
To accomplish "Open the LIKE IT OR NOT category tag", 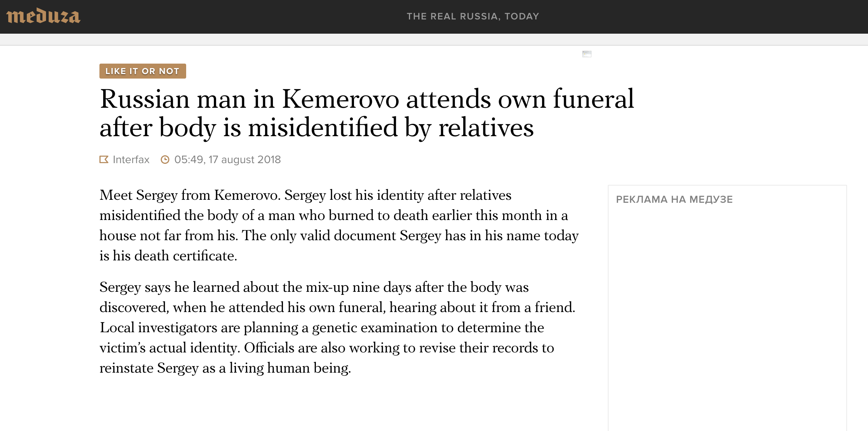I will click(x=142, y=71).
